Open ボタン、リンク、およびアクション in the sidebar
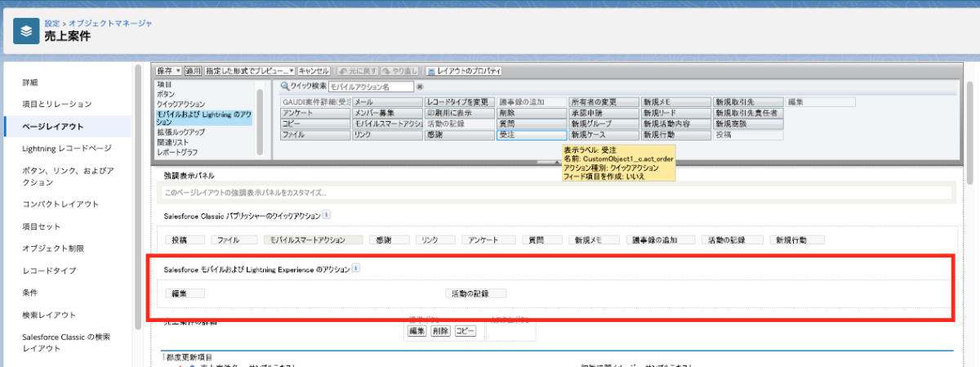980x367 pixels. click(68, 177)
